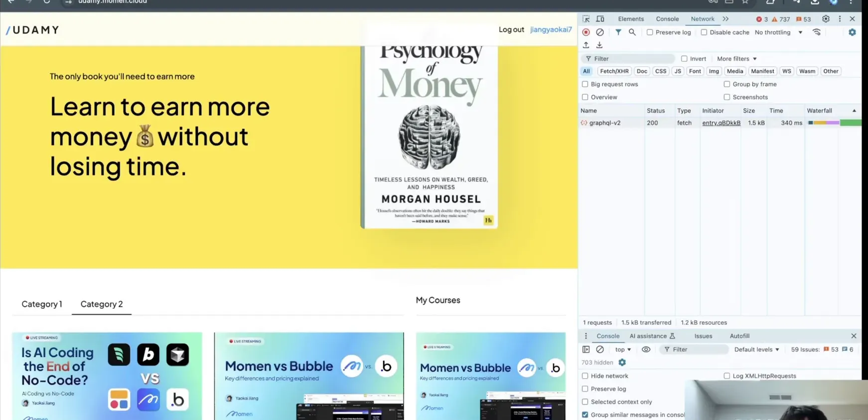
Task: Export HAR file with download icon
Action: 599,45
